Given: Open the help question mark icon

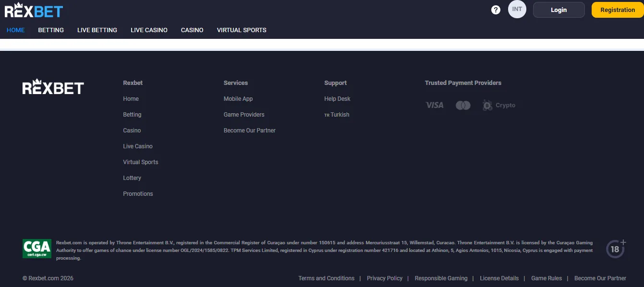Looking at the screenshot, I should (496, 10).
